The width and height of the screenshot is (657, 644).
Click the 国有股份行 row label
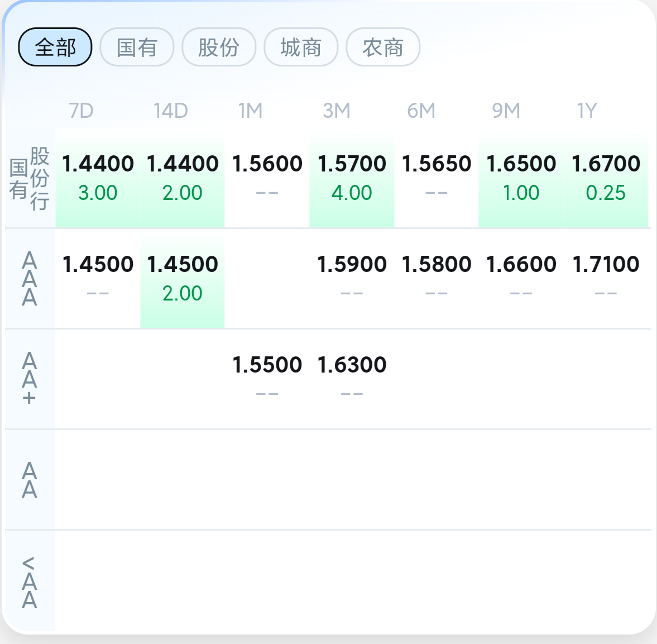(30, 179)
